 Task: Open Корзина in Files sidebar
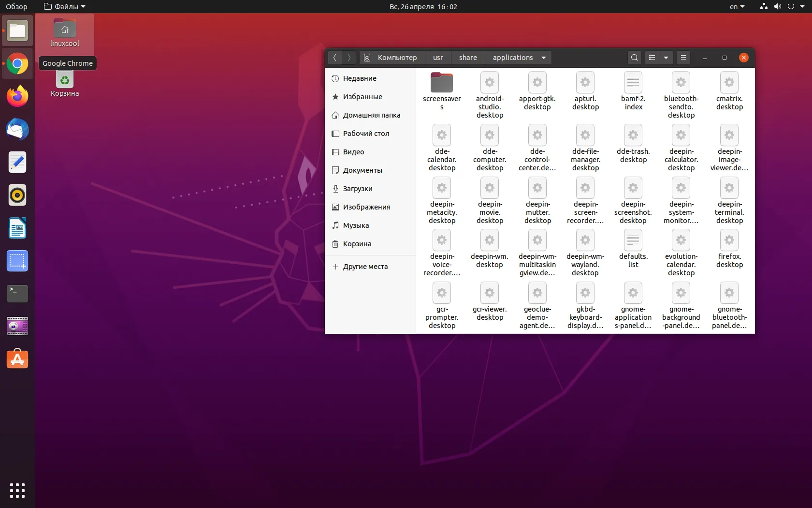point(370,244)
